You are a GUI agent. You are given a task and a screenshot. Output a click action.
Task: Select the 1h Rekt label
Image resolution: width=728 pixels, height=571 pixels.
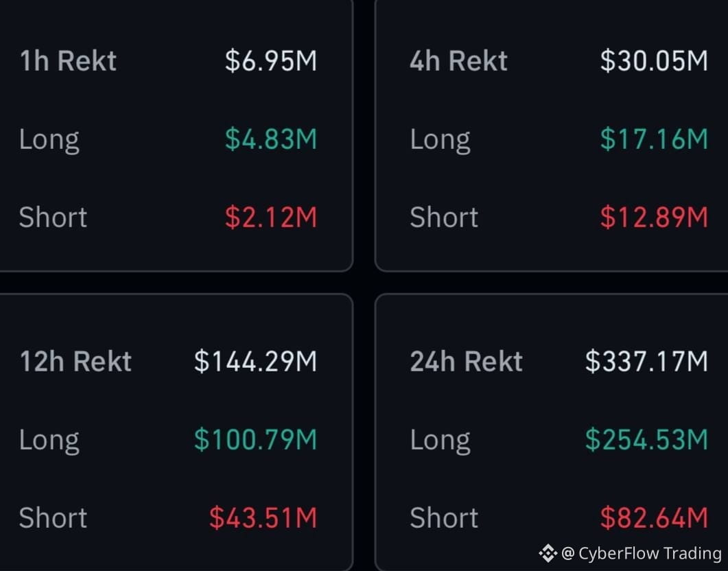tap(68, 61)
